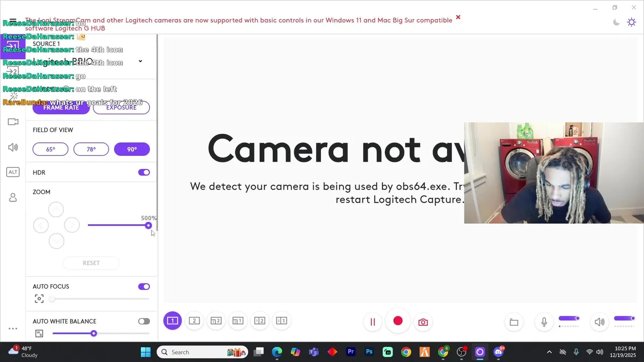The width and height of the screenshot is (644, 362).
Task: Click the white balance WB icon
Action: (x=39, y=333)
